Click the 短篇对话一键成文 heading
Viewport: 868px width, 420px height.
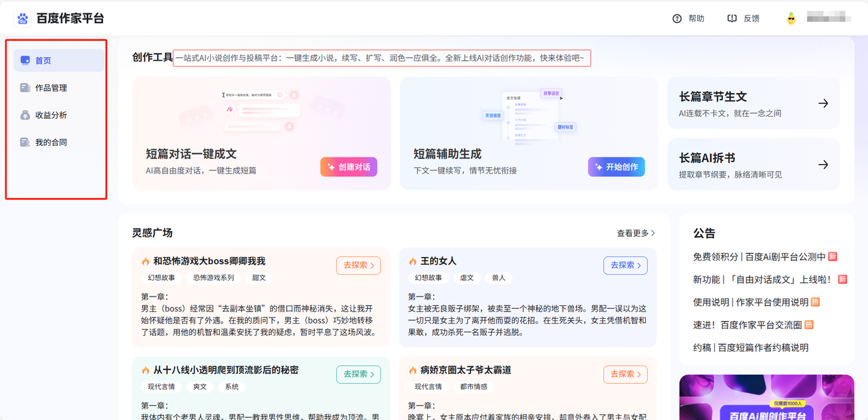tap(191, 154)
